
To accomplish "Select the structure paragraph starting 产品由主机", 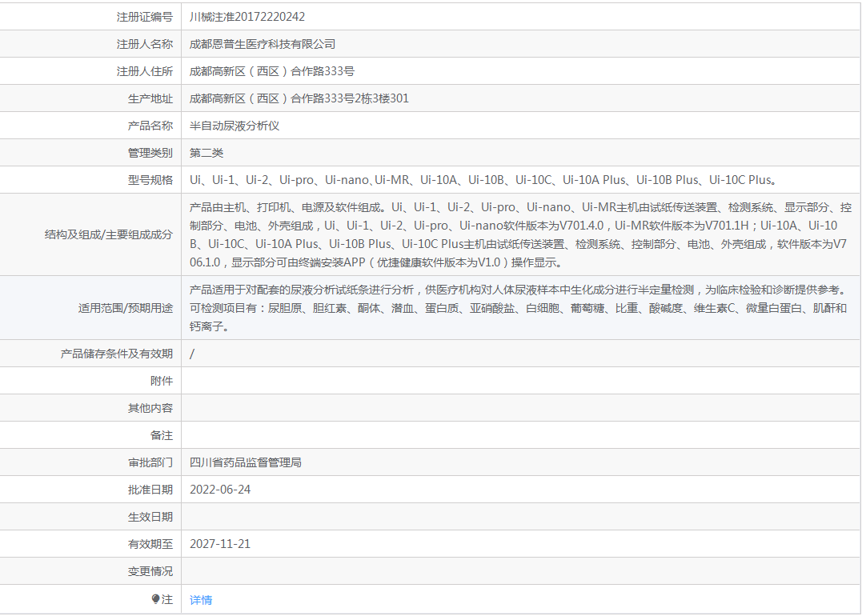I will coord(520,234).
